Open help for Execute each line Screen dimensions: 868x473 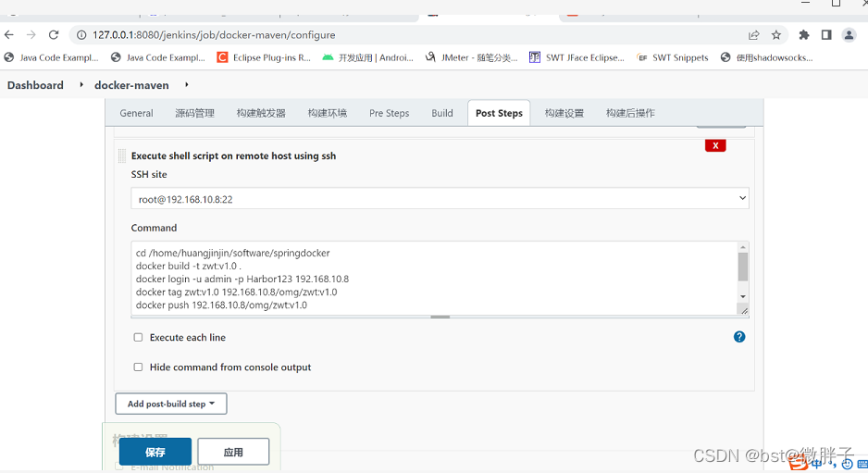738,337
